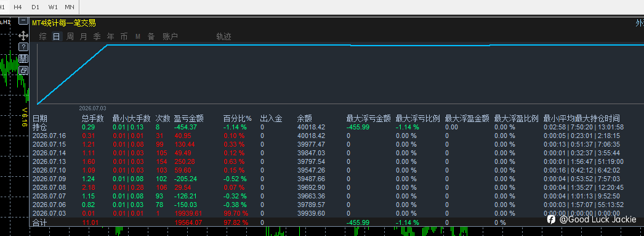
Task: Click the 0.01 | 0.28 lot size cell
Action: pos(127,187)
